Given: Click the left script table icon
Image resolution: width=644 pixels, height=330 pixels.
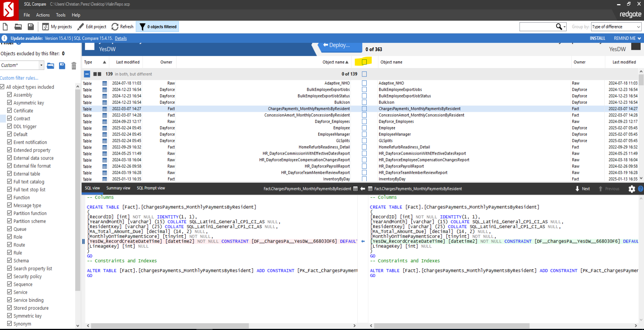Looking at the screenshot, I should pyautogui.click(x=355, y=189).
